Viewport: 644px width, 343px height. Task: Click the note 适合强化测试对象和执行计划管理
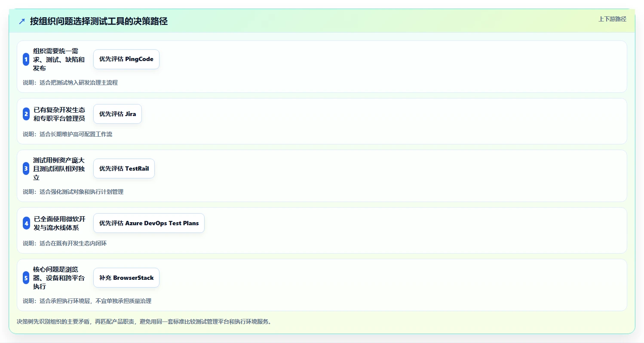[81, 192]
